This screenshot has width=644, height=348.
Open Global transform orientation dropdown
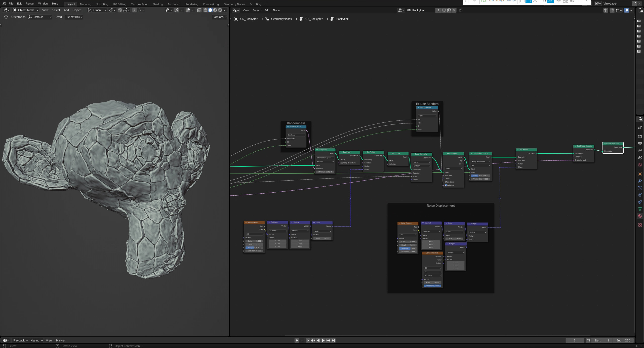coord(97,10)
